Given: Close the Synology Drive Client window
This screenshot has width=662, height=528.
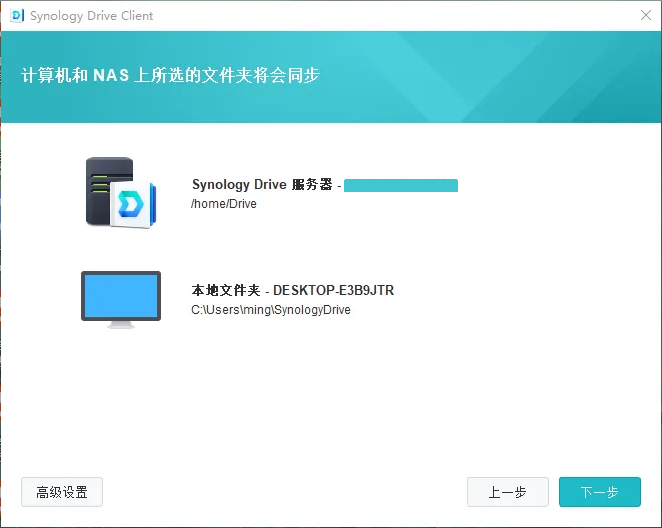Looking at the screenshot, I should coord(646,15).
